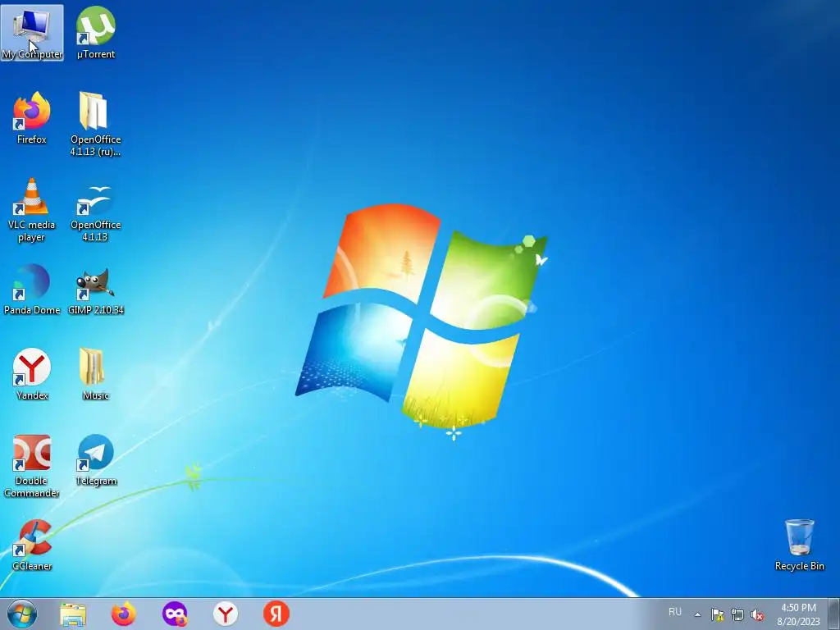Open the Windows Start menu orb
Viewport: 840px width, 630px height.
click(x=22, y=614)
